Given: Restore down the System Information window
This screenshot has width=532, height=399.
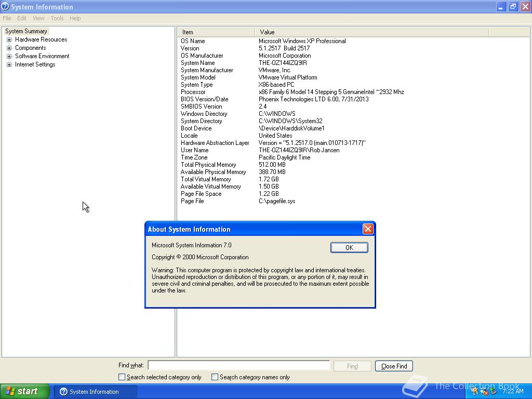Looking at the screenshot, I should [x=513, y=6].
